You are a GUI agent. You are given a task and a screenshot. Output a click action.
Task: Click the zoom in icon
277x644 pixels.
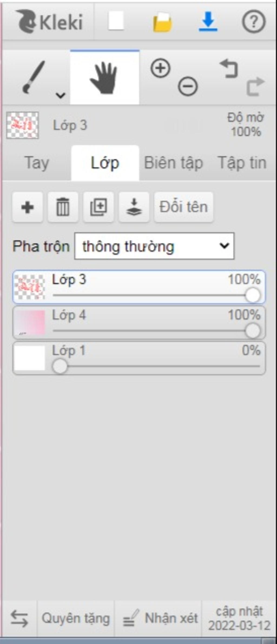point(160,68)
